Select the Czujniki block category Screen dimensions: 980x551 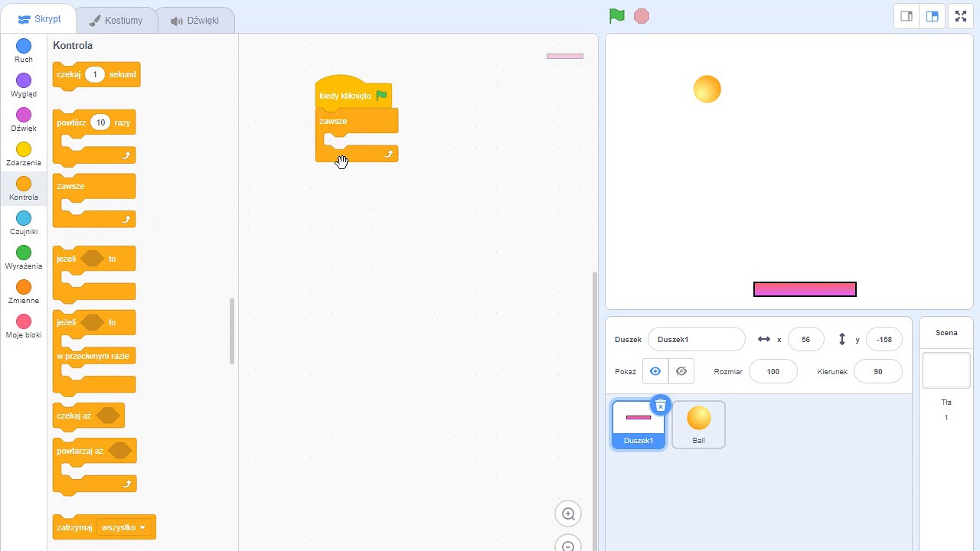click(24, 223)
